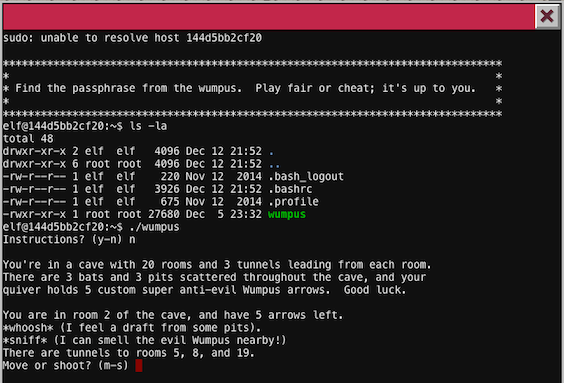Click the '*whoosh*' draft from pits message
This screenshot has height=383, width=564.
[x=132, y=328]
